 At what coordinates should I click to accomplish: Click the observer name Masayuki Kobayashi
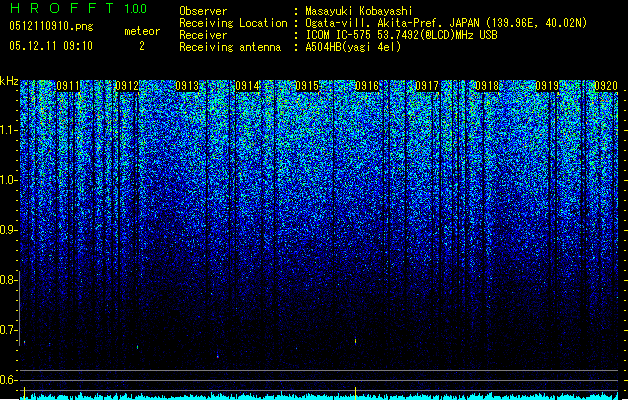pyautogui.click(x=359, y=11)
